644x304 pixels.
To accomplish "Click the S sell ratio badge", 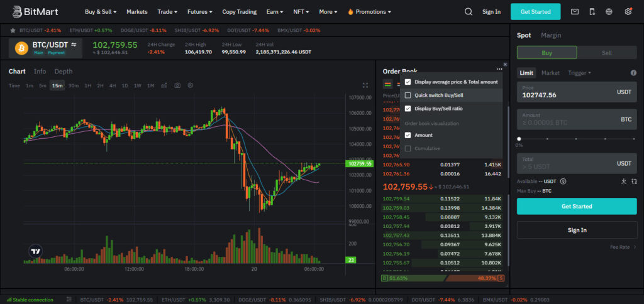I will [x=501, y=278].
